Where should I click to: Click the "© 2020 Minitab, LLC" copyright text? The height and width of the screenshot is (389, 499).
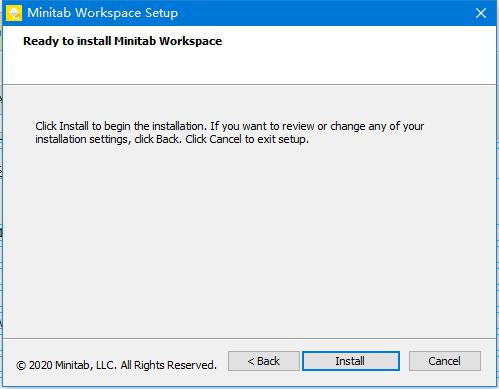[x=66, y=365]
